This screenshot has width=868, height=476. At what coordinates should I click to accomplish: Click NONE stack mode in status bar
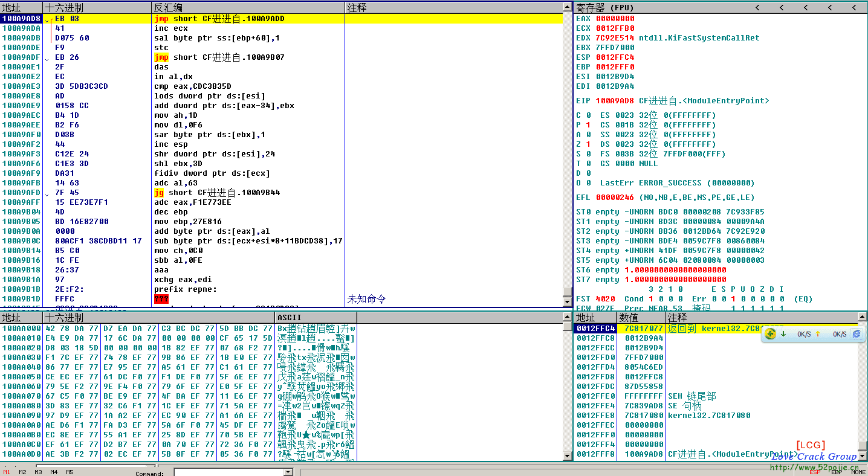point(858,472)
